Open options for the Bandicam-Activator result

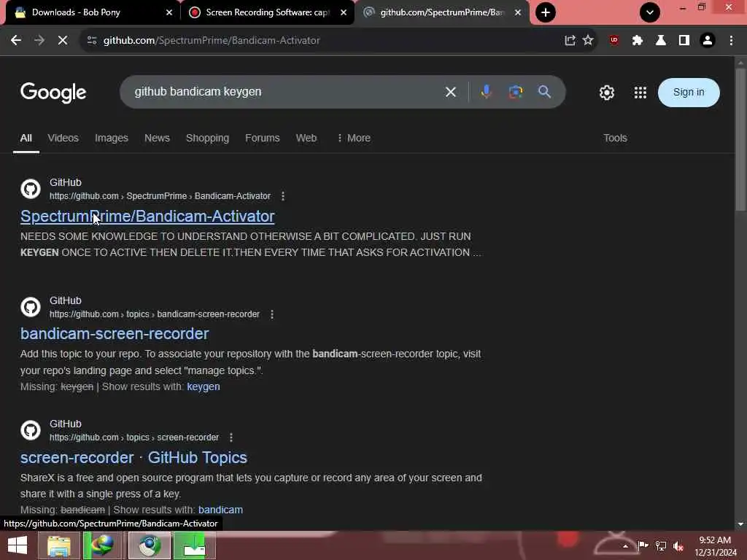(x=283, y=196)
